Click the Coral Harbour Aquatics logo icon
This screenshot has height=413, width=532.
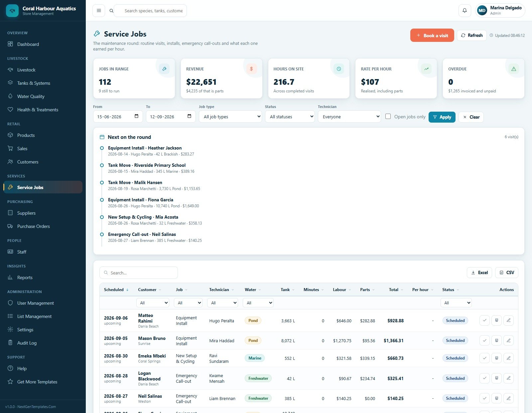[x=12, y=11]
